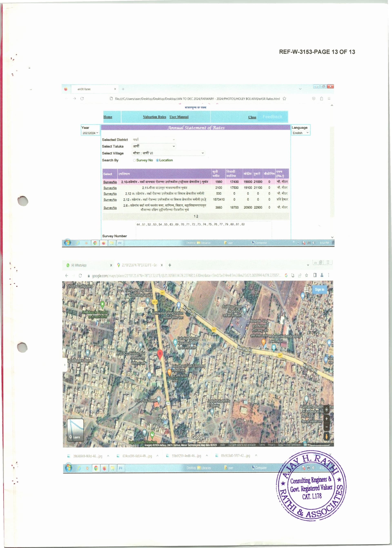
Task: Click the Firefox forward arrow
Action: 74,98
